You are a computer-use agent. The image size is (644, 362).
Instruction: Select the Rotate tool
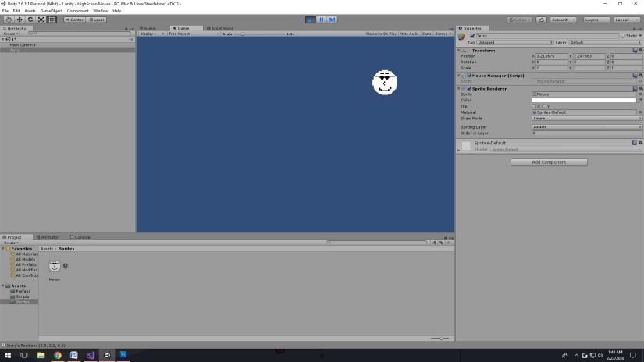[x=30, y=20]
